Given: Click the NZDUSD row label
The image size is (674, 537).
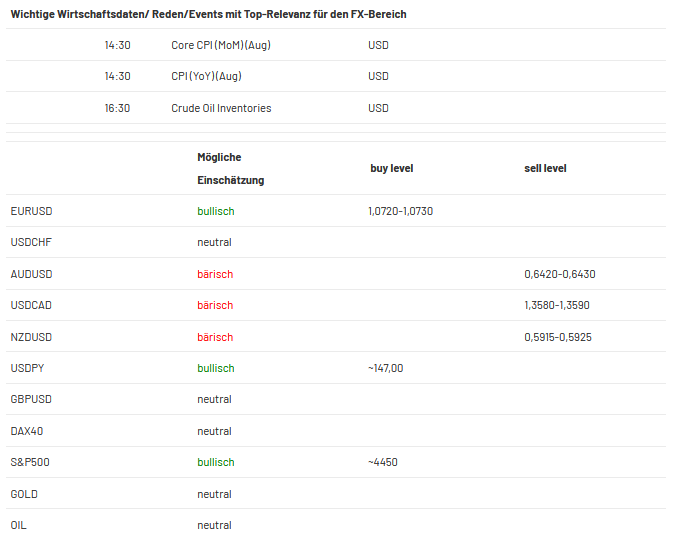Looking at the screenshot, I should coord(31,337).
